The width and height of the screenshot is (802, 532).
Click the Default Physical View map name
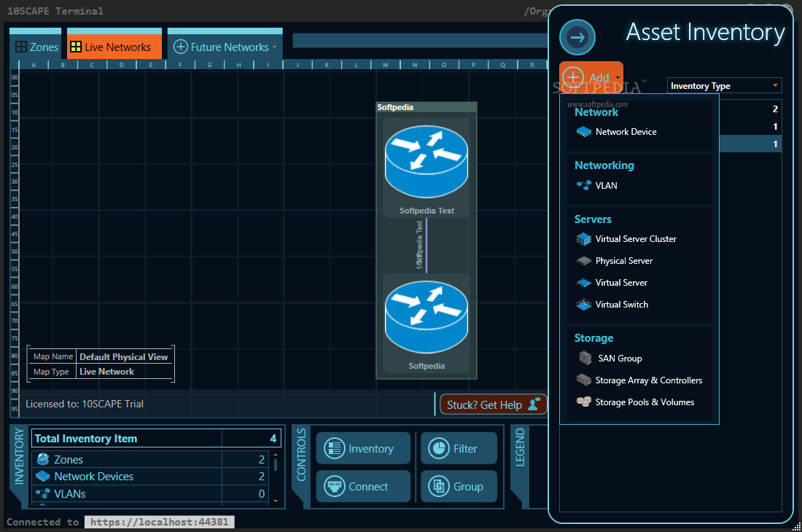[124, 356]
